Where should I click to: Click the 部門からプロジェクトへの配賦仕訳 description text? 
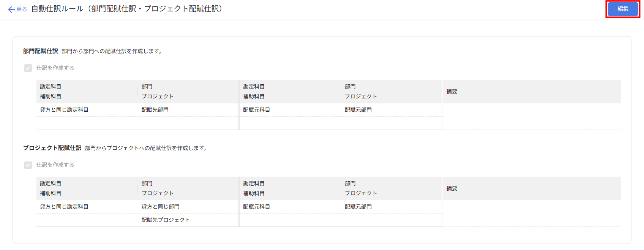[x=147, y=148]
